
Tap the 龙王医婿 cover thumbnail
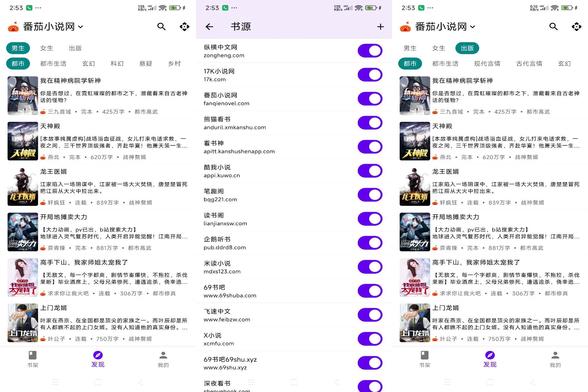pyautogui.click(x=22, y=186)
